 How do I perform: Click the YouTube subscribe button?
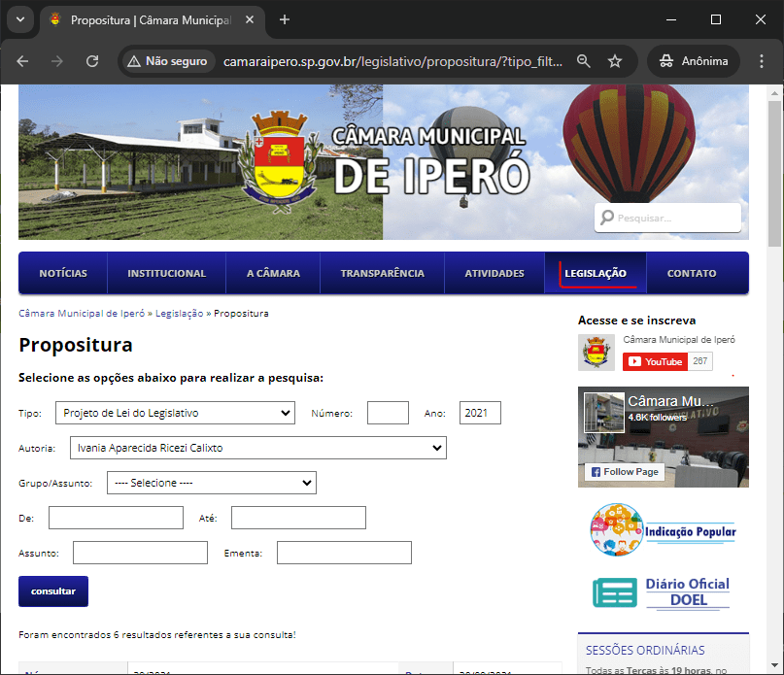click(655, 361)
